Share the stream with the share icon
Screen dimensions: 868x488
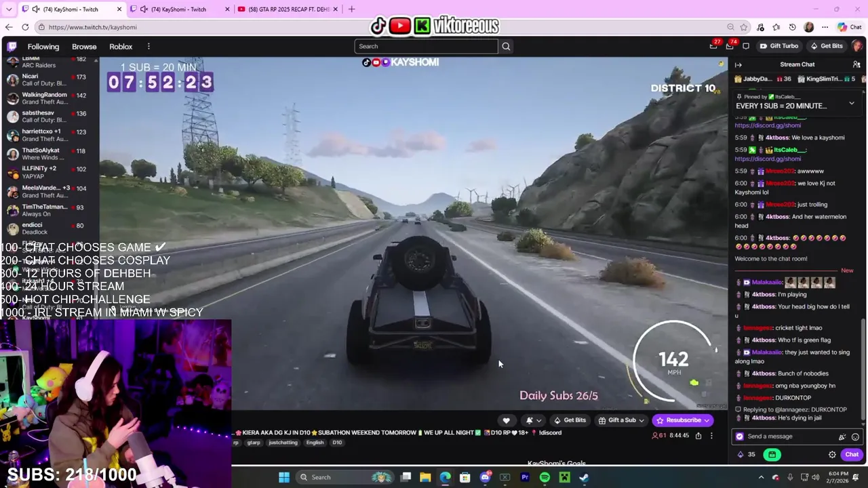tap(698, 436)
